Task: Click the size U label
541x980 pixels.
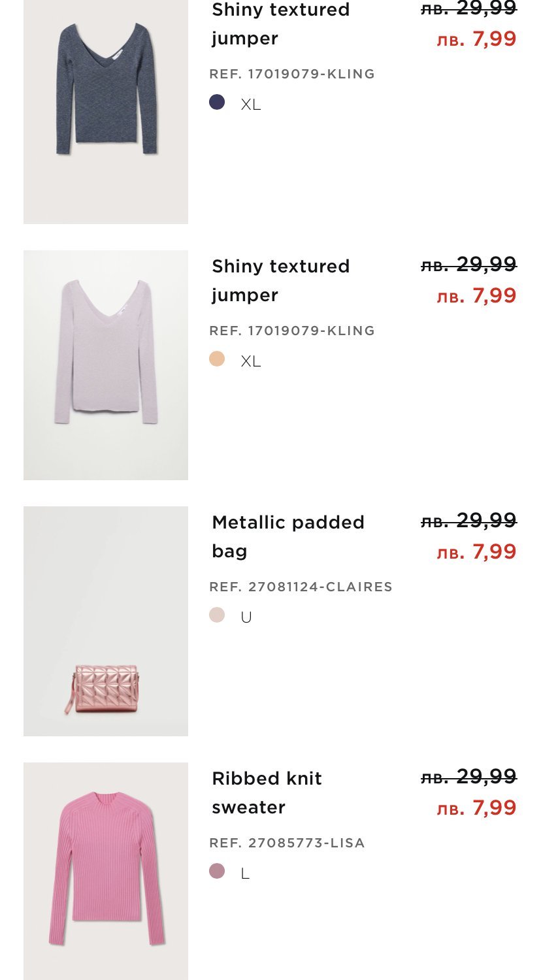Action: point(246,617)
